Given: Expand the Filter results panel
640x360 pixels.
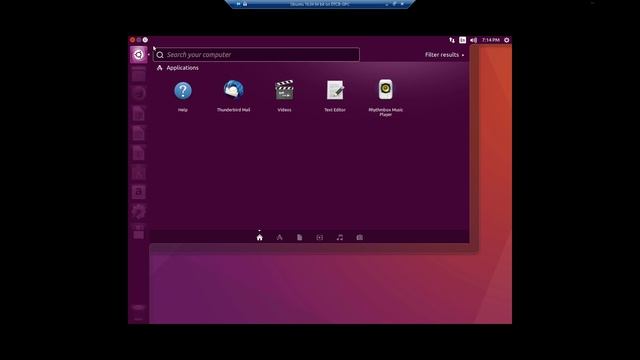Looking at the screenshot, I should coord(444,55).
